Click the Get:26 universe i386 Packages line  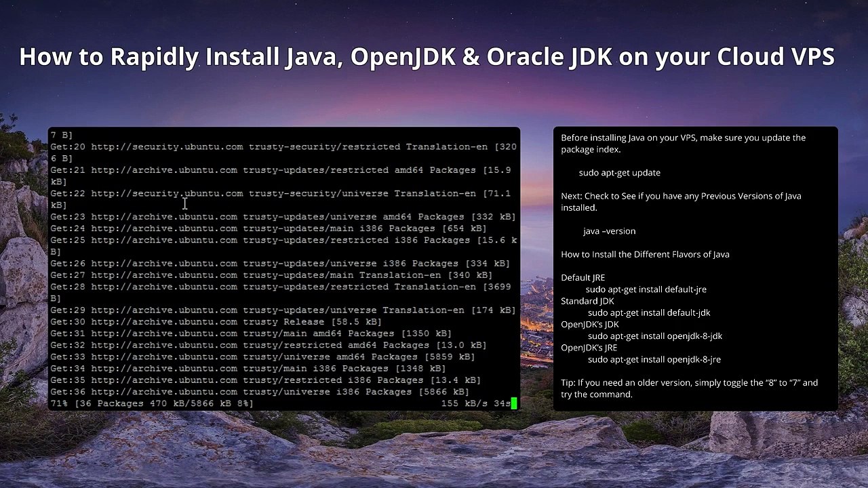[x=280, y=263]
